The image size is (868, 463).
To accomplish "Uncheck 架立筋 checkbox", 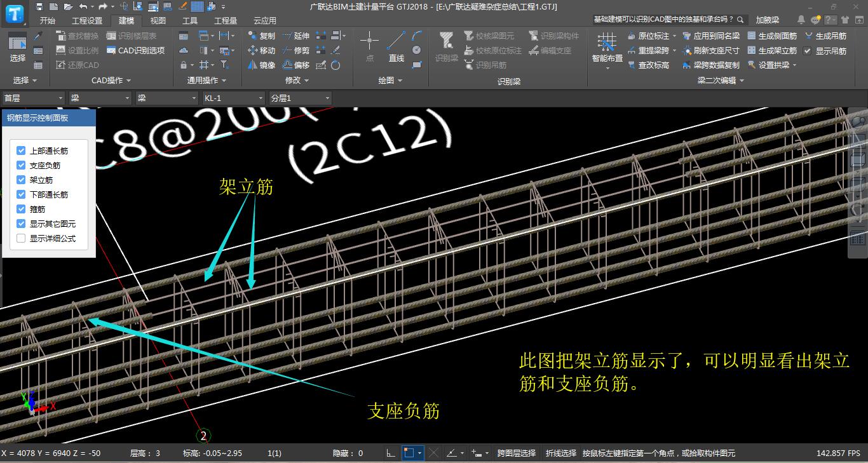I will [21, 180].
